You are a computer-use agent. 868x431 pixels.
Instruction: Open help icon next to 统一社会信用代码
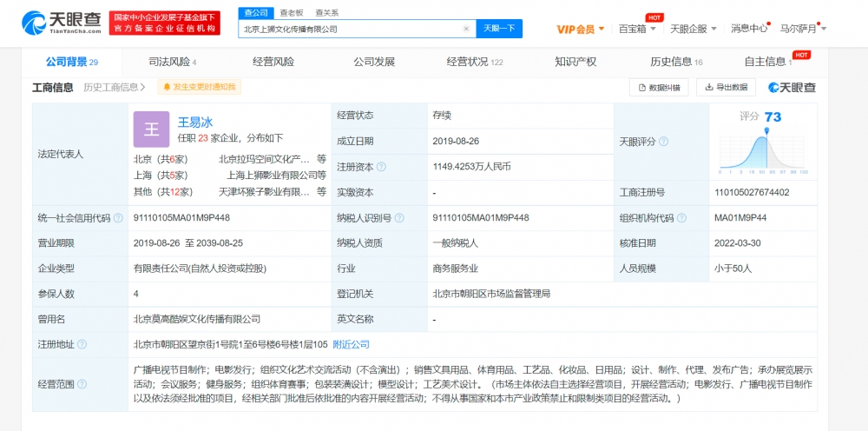[118, 218]
